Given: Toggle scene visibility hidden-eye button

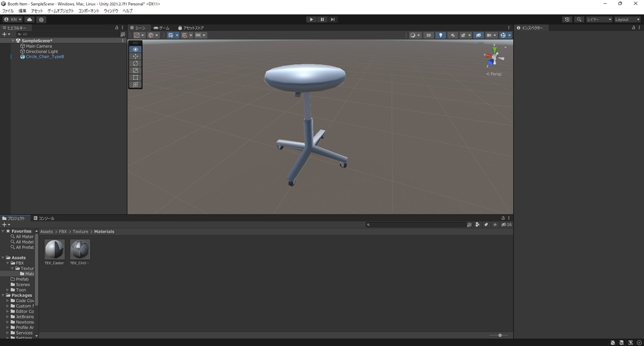Looking at the screenshot, I should [479, 35].
